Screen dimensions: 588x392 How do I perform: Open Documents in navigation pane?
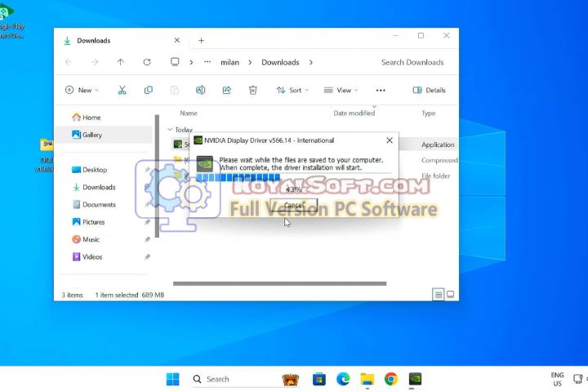point(94,204)
